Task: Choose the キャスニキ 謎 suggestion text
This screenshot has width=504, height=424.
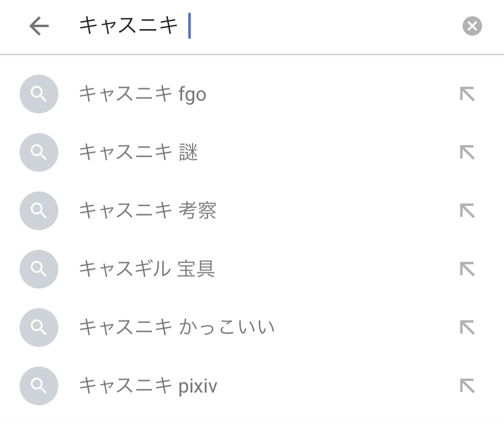Action: point(138,152)
